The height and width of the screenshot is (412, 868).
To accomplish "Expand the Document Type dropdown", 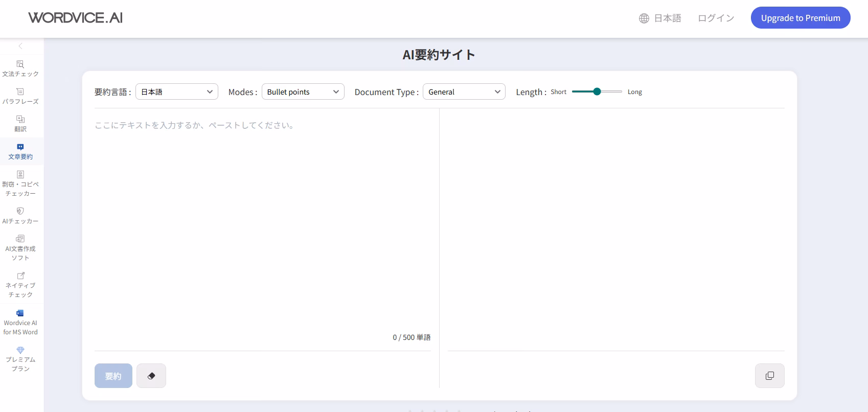I will (x=464, y=92).
